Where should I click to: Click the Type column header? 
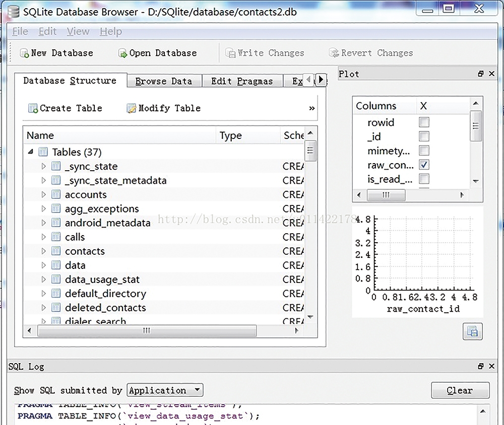(248, 135)
